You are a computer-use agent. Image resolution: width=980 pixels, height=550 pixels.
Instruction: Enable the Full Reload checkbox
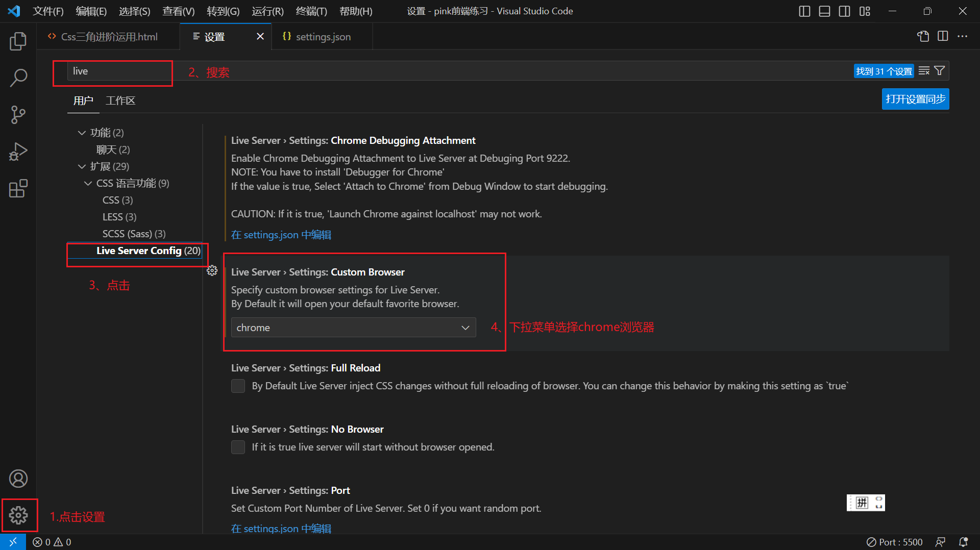[x=238, y=386]
